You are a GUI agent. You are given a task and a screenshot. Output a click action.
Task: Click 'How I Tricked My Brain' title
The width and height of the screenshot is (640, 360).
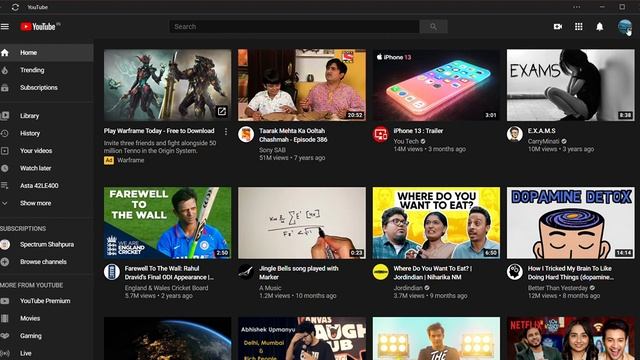(571, 273)
